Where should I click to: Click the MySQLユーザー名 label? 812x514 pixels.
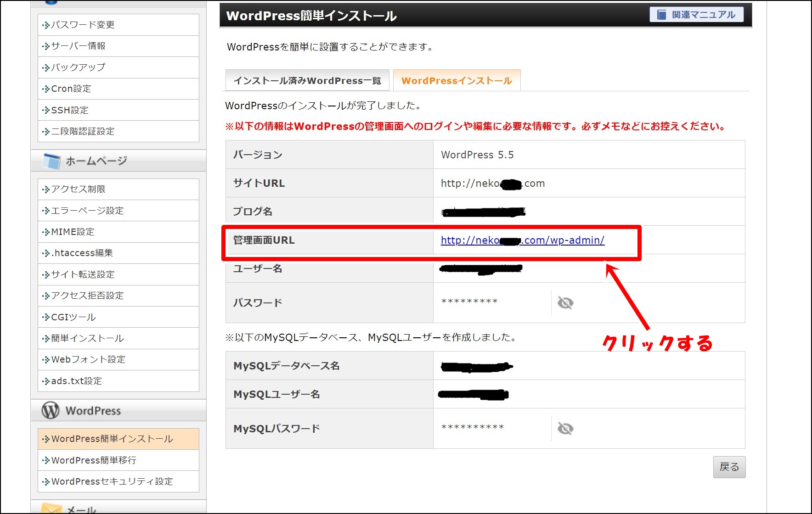tap(276, 394)
